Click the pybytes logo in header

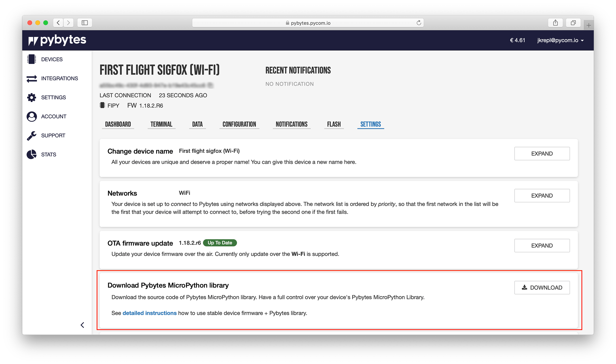pyautogui.click(x=57, y=40)
